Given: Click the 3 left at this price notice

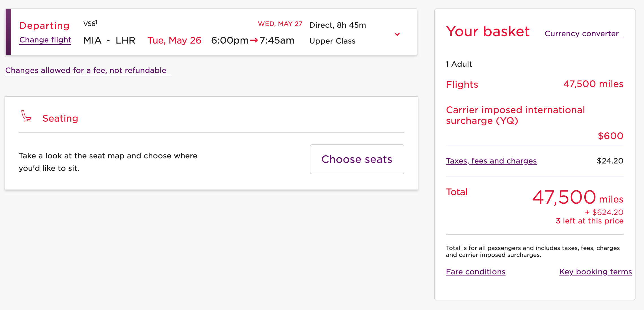Looking at the screenshot, I should click(589, 221).
